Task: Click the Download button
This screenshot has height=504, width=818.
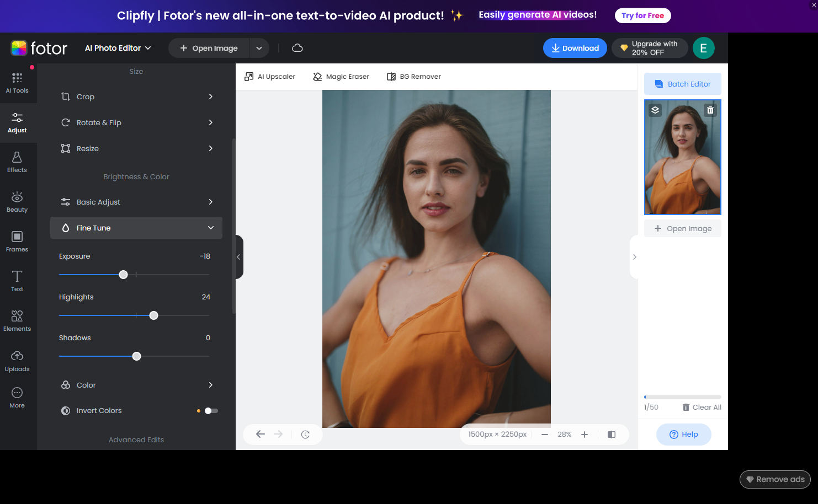Action: pos(575,48)
